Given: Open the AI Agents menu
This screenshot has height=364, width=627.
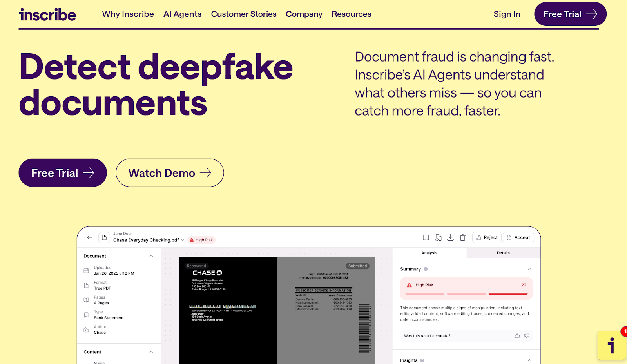Looking at the screenshot, I should [183, 14].
